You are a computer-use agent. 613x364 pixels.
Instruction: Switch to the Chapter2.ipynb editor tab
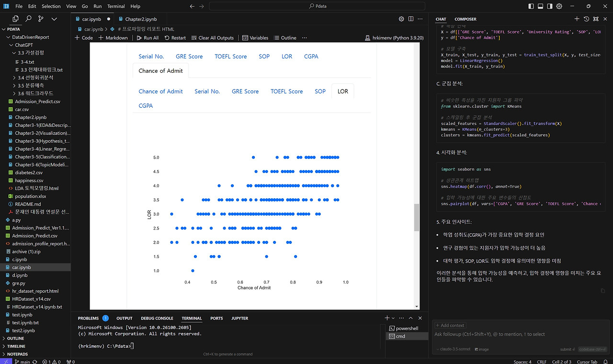click(141, 19)
